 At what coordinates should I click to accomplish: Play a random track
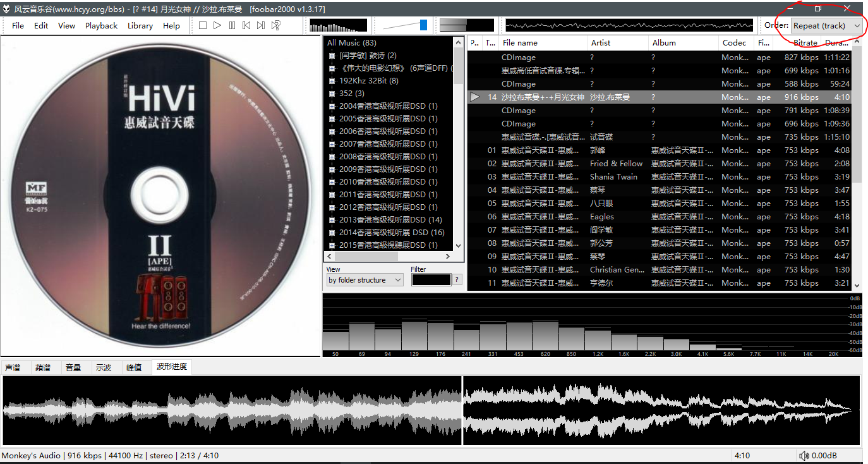276,25
